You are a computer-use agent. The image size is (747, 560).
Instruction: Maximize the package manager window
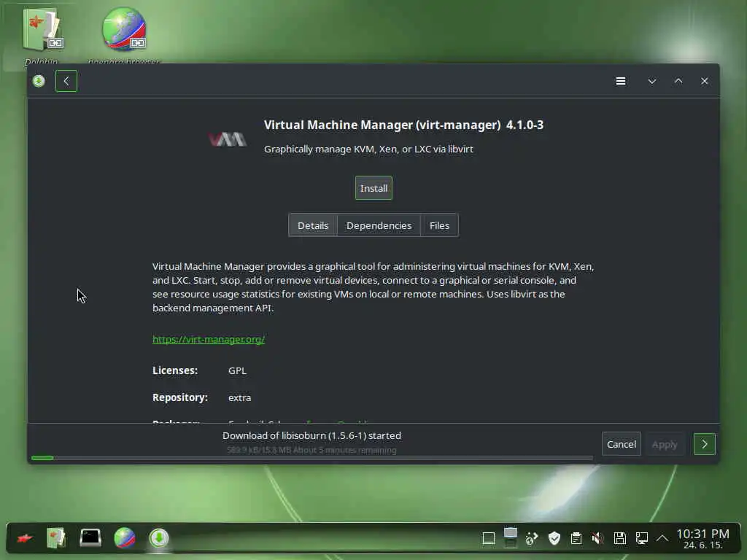point(678,81)
